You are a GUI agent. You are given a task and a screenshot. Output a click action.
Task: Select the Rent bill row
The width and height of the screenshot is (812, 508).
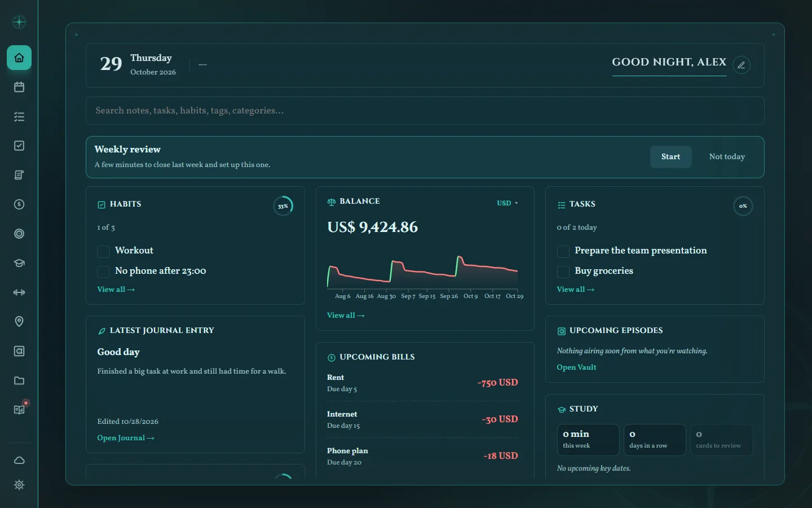click(422, 383)
